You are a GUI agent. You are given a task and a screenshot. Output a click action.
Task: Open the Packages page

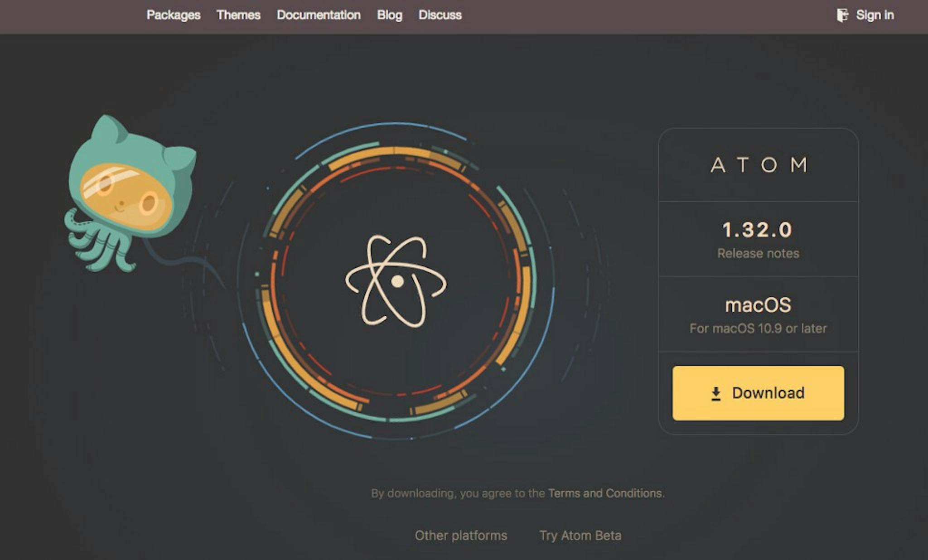[x=174, y=15]
